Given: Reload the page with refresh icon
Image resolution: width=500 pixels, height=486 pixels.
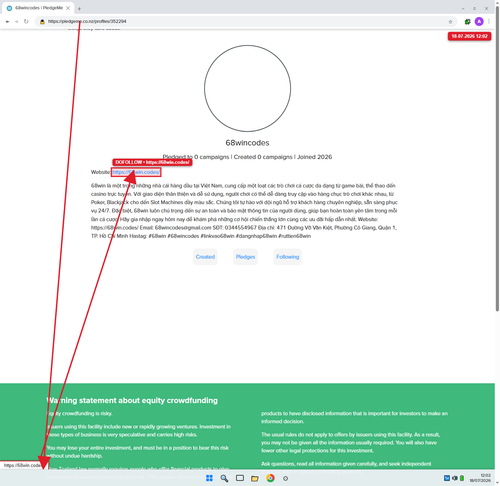Looking at the screenshot, I should (26, 22).
